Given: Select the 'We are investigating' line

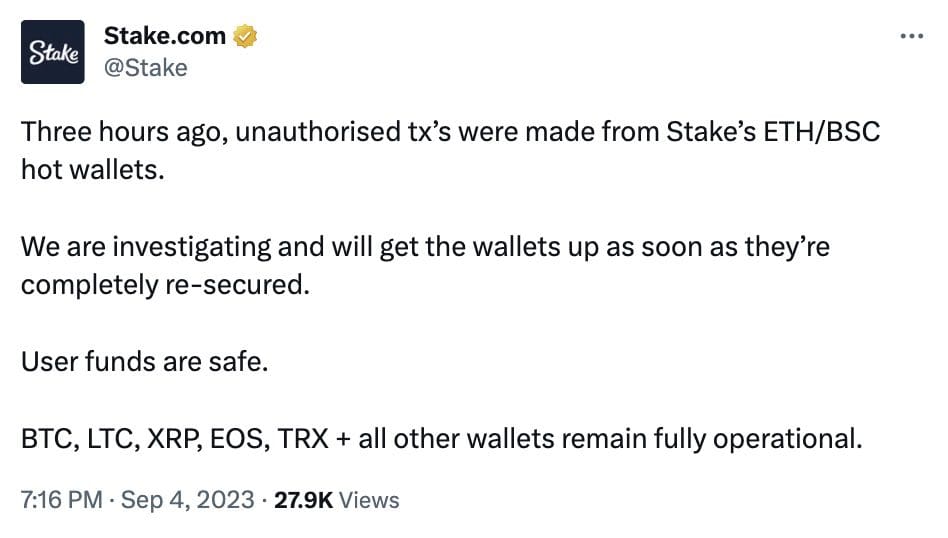Looking at the screenshot, I should (425, 247).
